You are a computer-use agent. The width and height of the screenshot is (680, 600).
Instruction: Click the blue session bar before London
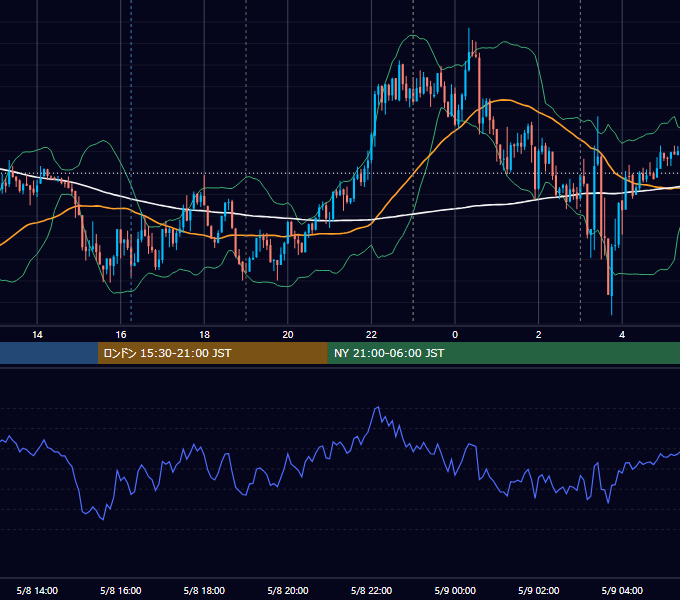point(49,353)
